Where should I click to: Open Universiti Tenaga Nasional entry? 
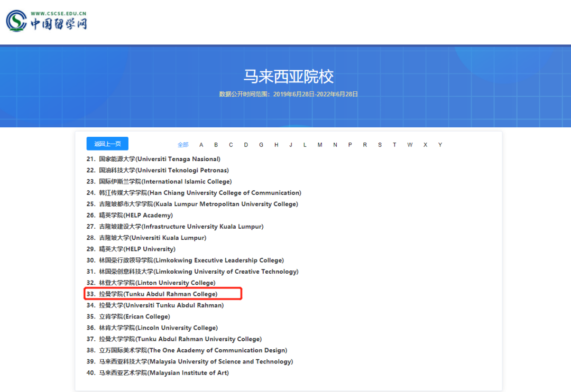click(153, 159)
